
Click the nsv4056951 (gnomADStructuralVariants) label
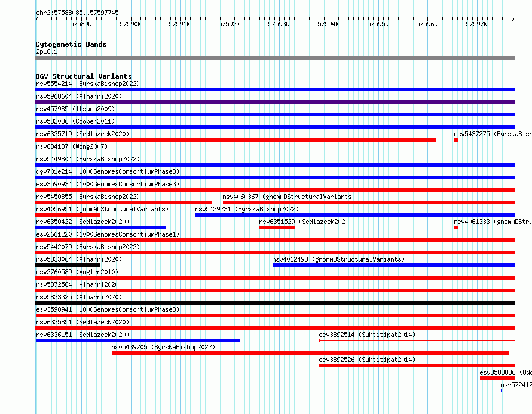coord(102,209)
